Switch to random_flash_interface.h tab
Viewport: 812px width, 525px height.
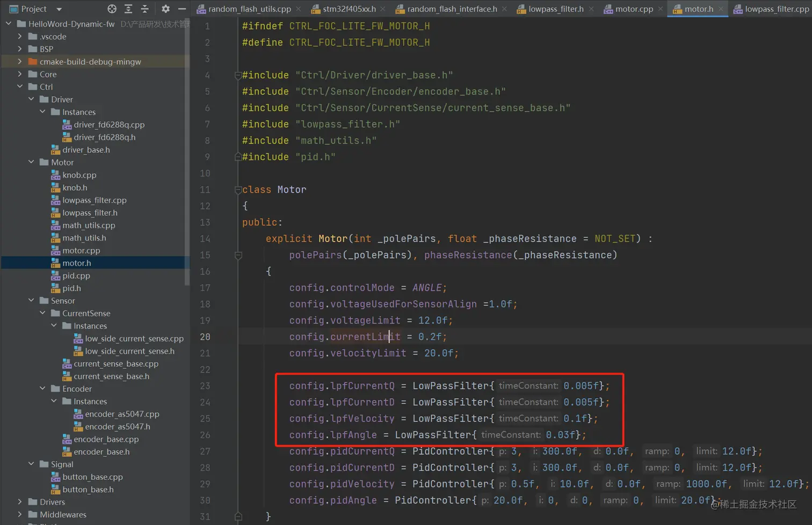pos(452,9)
